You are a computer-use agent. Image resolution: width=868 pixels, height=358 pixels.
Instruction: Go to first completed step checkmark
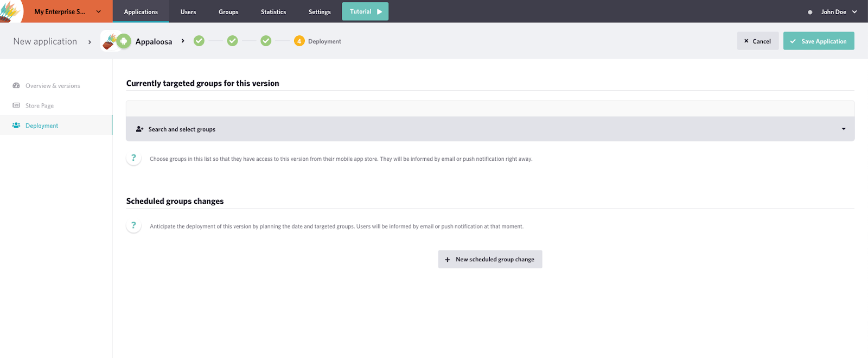click(199, 41)
